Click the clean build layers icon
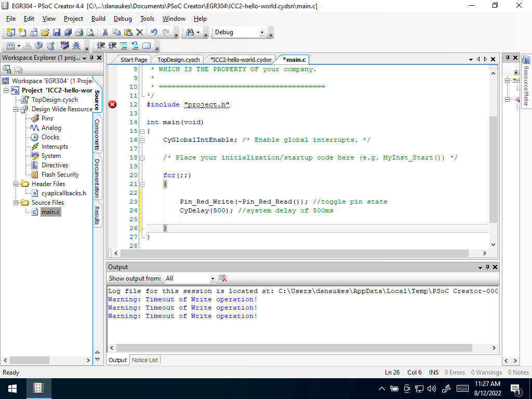This screenshot has width=532, height=399. [39, 46]
